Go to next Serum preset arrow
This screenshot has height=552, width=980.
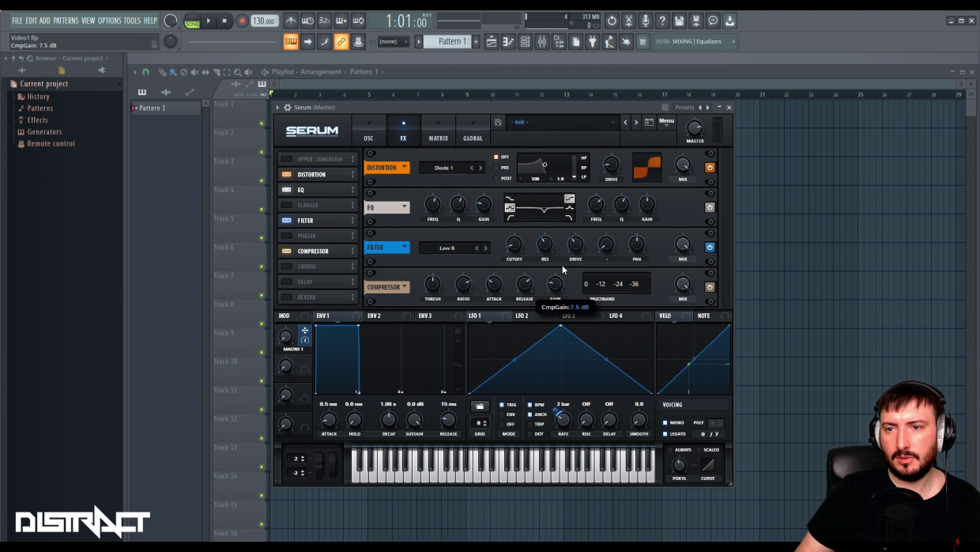(635, 123)
